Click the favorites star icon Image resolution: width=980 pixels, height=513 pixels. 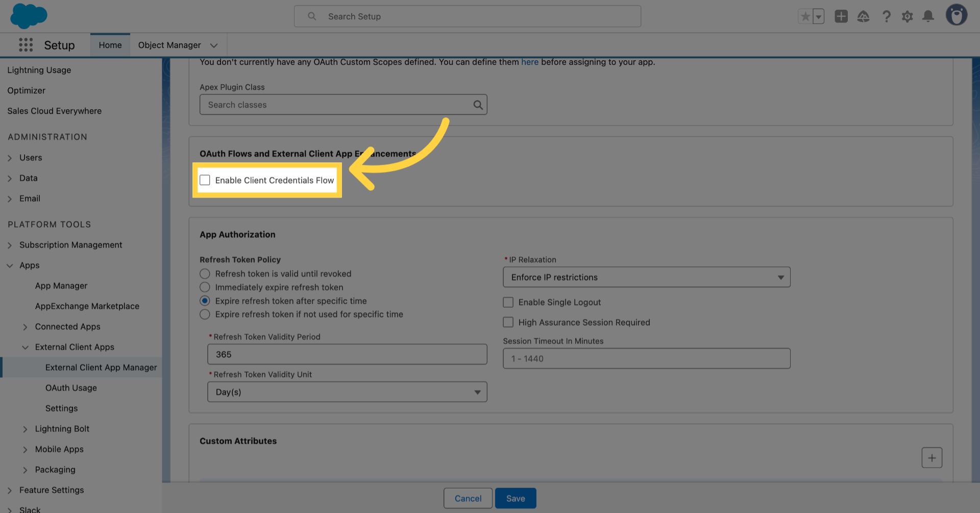pos(805,16)
